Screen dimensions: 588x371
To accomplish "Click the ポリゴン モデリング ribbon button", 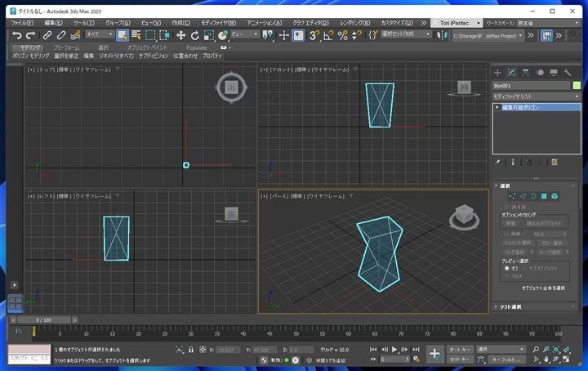I will click(31, 56).
